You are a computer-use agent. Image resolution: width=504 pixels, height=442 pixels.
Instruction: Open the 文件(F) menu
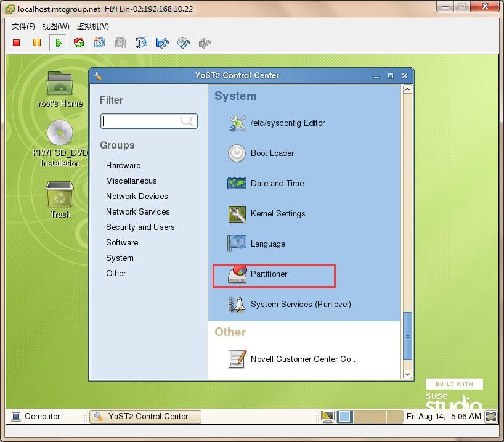tap(23, 27)
